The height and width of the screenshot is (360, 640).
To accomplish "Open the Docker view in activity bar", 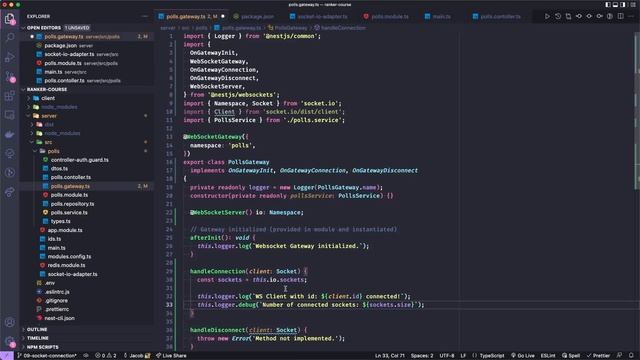I will [9, 134].
